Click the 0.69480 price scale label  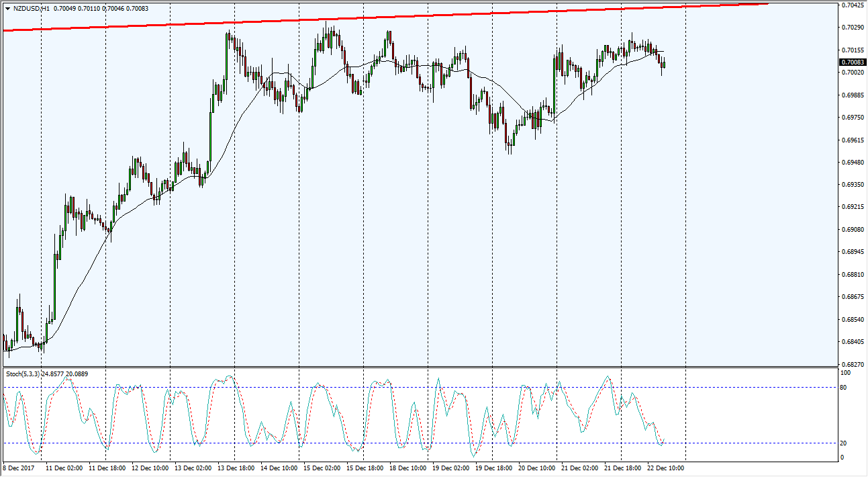[851, 162]
